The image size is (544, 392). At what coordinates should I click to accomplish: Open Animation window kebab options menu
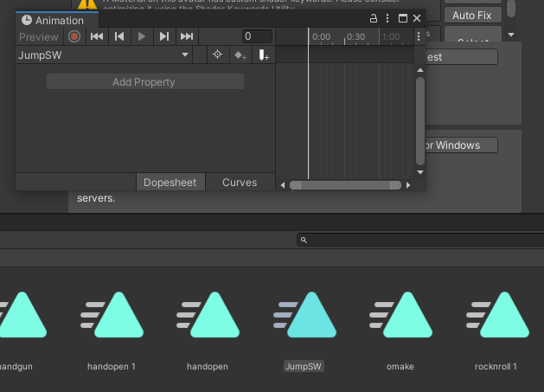387,18
